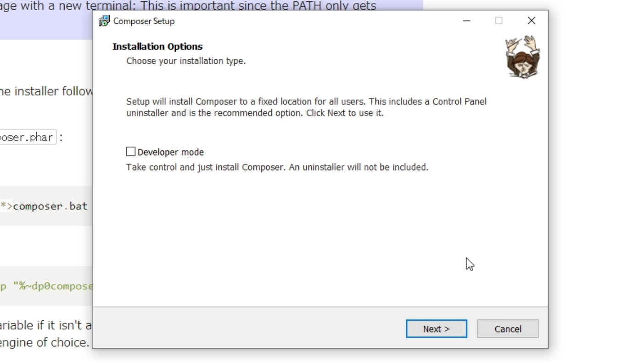Click the greyed-out maximize button
The width and height of the screenshot is (644, 362).
click(x=498, y=21)
